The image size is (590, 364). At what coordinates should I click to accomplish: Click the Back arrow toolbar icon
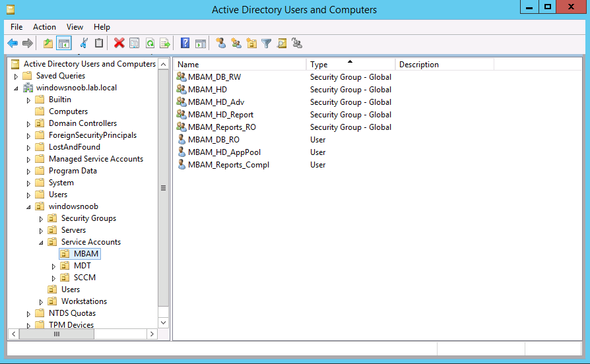(13, 44)
